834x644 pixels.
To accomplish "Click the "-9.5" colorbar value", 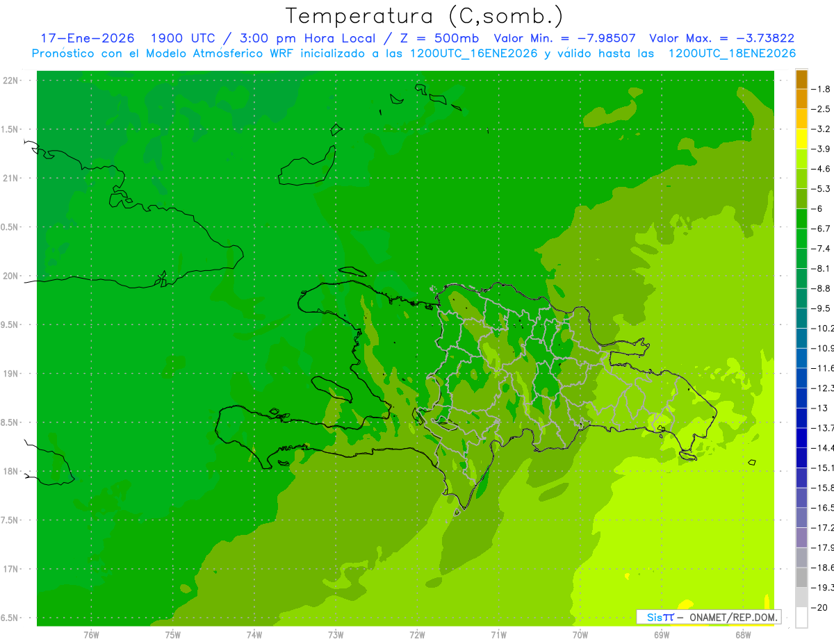I will [x=821, y=308].
